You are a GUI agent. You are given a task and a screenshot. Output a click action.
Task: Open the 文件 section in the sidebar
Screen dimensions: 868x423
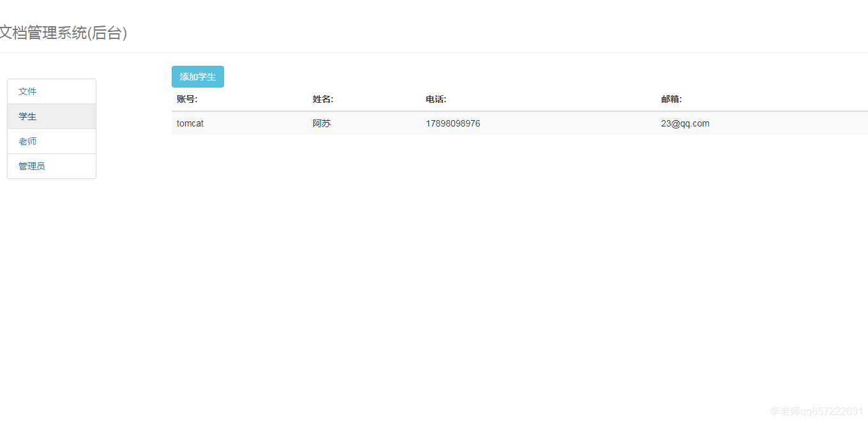click(x=28, y=91)
